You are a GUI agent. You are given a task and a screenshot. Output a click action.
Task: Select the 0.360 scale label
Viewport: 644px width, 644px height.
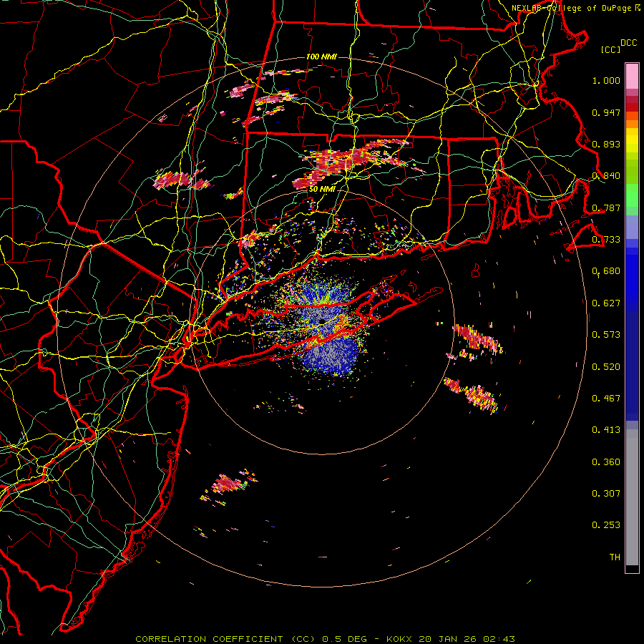606,462
